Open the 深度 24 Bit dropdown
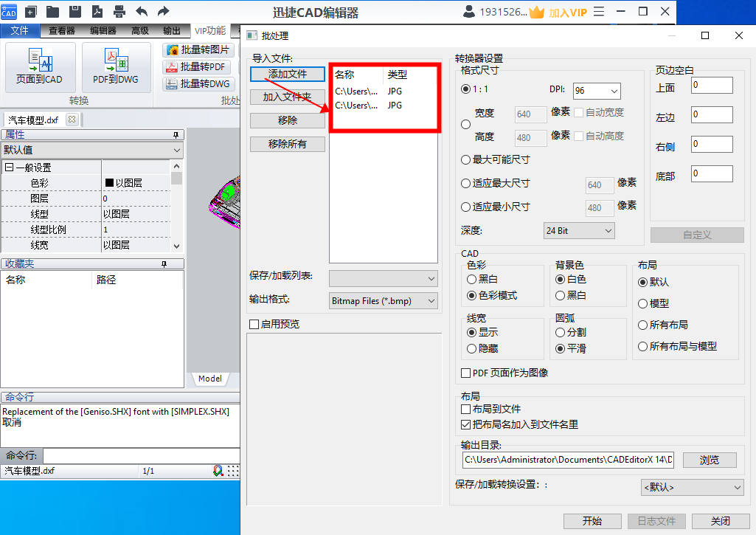Viewport: 756px width, 535px height. click(579, 230)
